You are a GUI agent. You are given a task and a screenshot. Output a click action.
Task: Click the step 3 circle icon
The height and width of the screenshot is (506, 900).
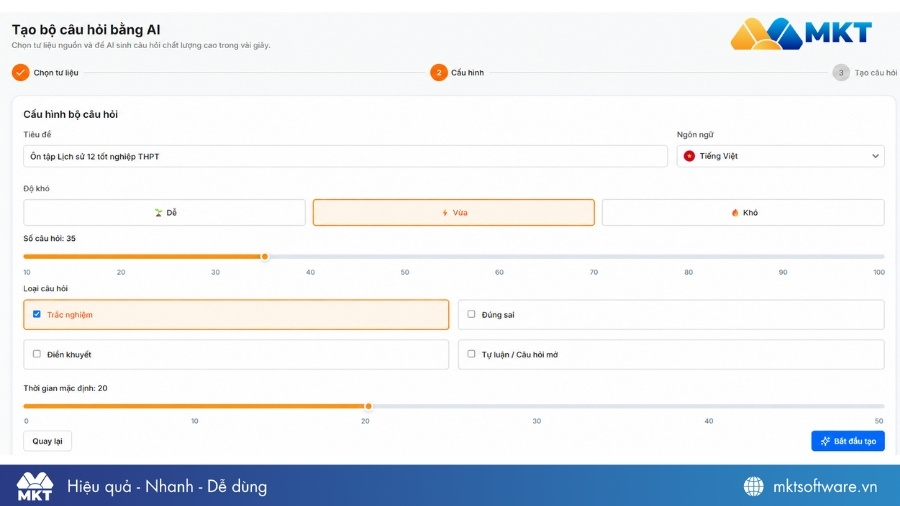tap(841, 72)
